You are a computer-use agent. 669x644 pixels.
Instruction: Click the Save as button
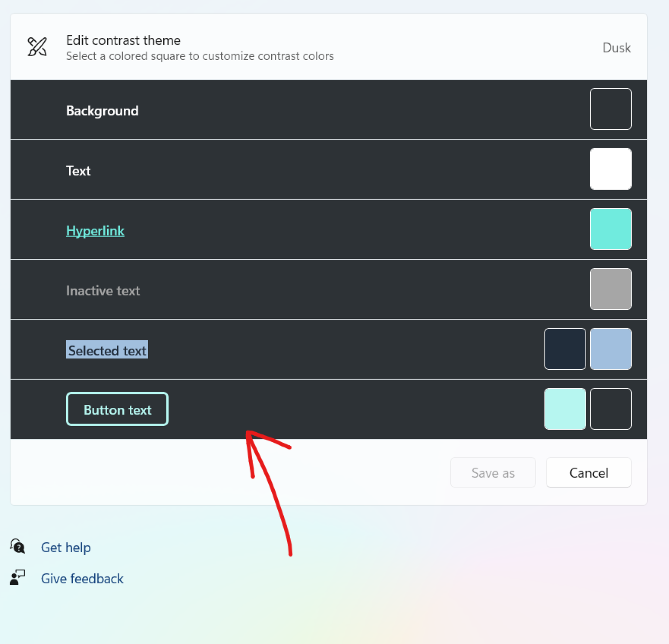[493, 472]
